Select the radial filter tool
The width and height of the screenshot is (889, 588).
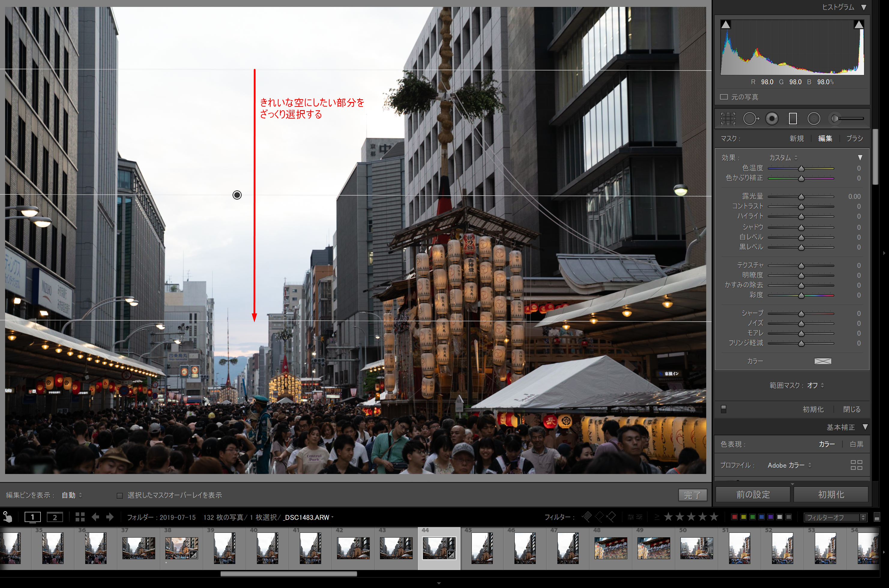tap(814, 119)
